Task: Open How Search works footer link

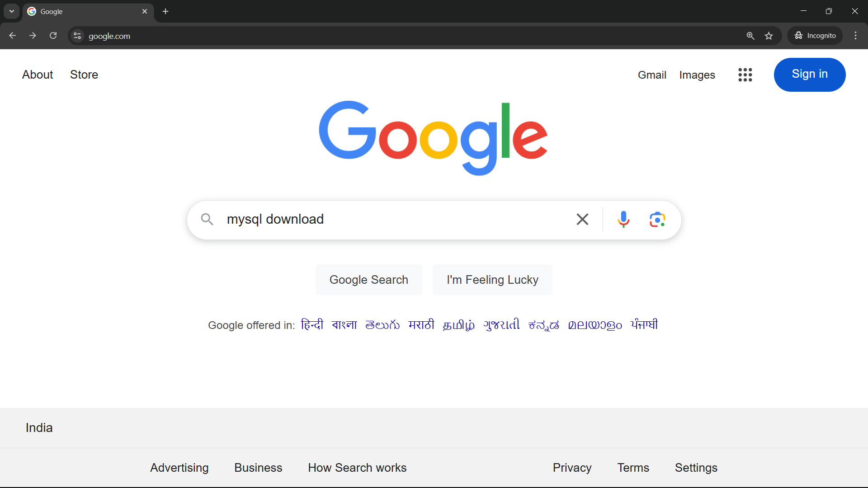Action: click(x=357, y=468)
